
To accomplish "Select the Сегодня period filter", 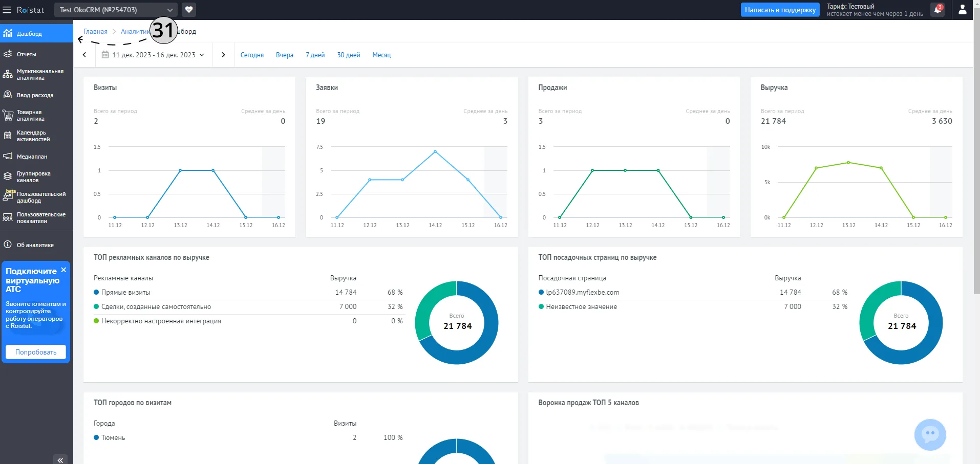I will point(252,55).
